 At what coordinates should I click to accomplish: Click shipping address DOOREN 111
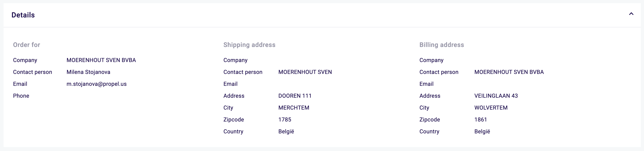pos(295,96)
